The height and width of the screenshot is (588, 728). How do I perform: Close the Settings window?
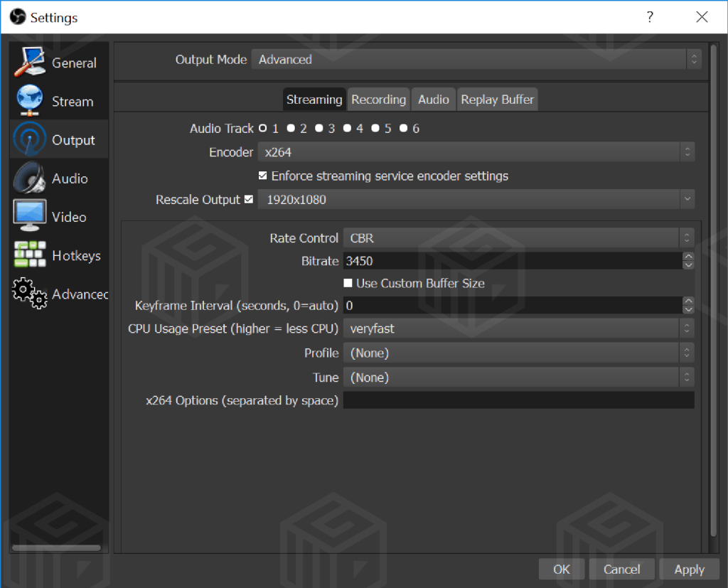(702, 17)
